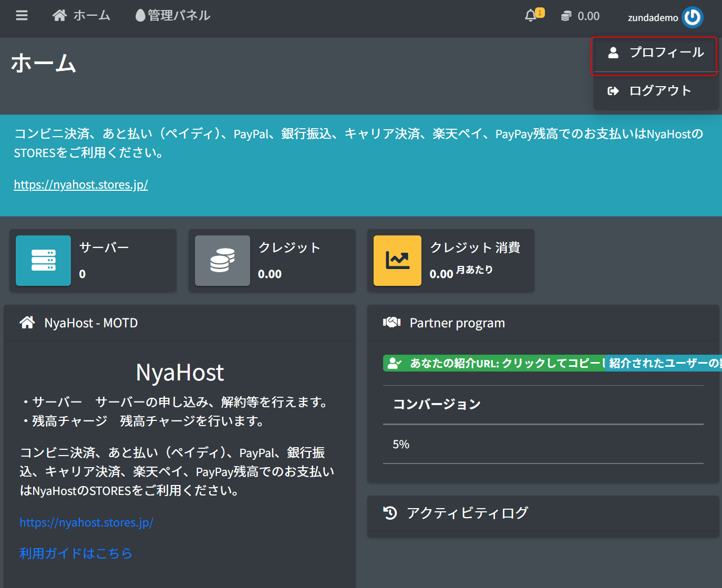Click the teal server stack icon
This screenshot has width=722, height=588.
43,261
